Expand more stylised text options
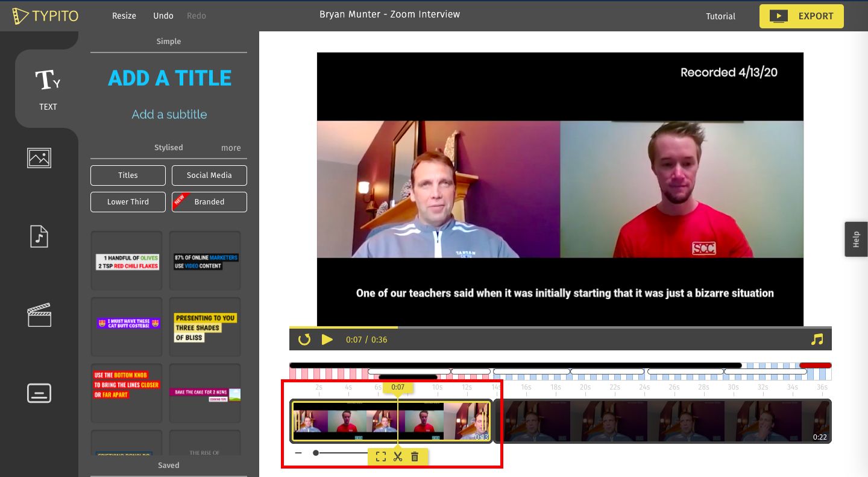The width and height of the screenshot is (868, 477). point(231,148)
